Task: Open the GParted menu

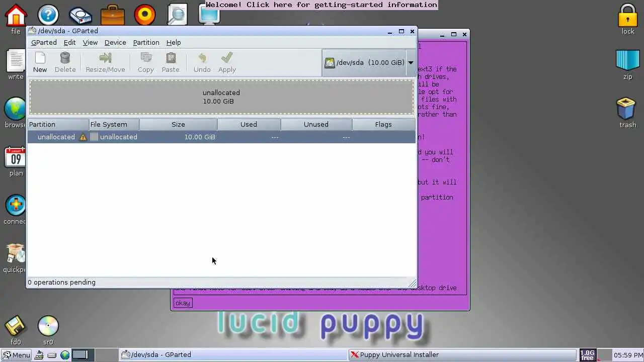Action: [44, 43]
